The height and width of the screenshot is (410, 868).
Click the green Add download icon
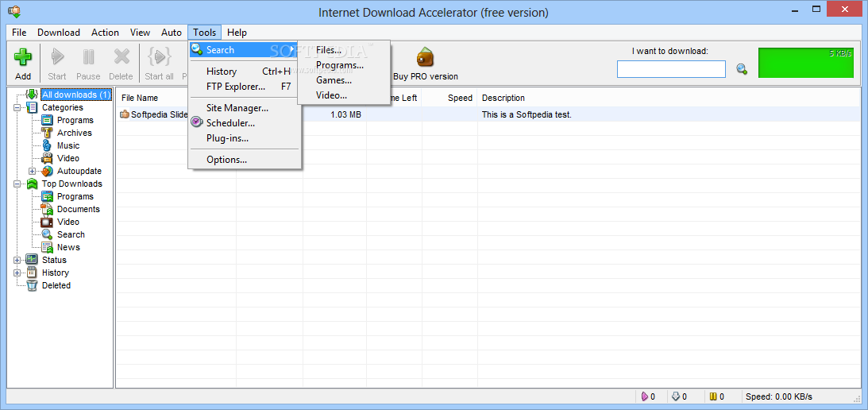click(23, 57)
